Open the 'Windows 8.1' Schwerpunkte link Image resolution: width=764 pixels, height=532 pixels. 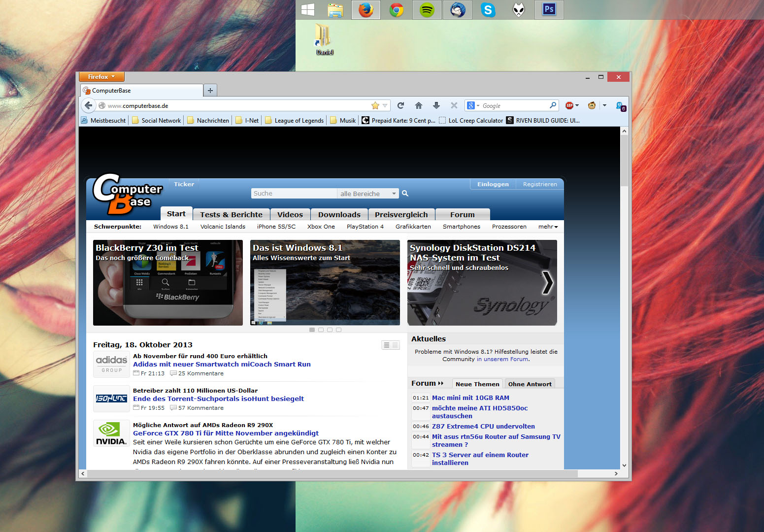(170, 227)
